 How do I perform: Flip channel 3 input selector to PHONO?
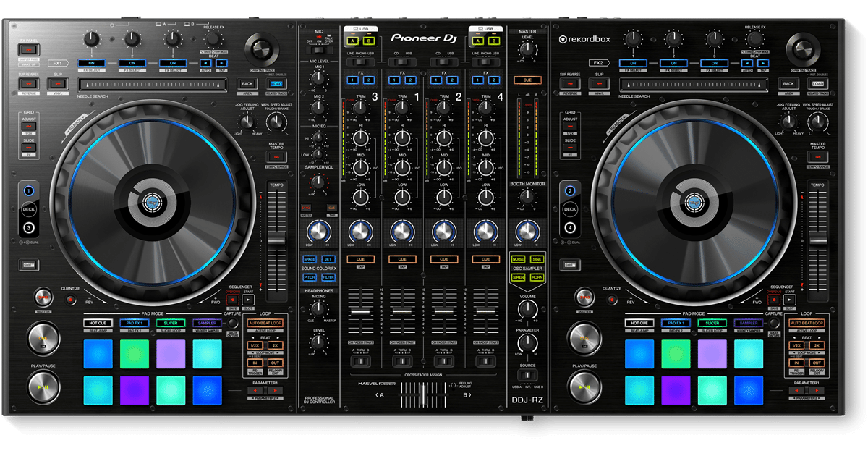[x=359, y=62]
